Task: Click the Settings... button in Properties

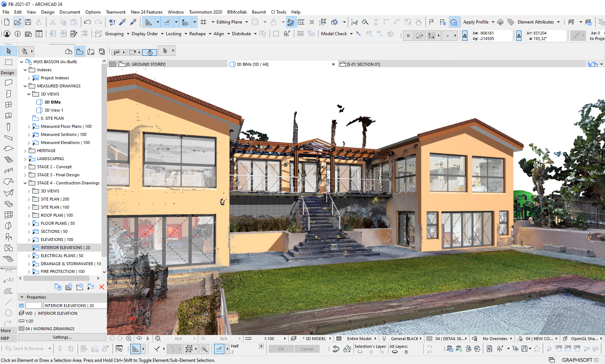Action: coord(62,337)
